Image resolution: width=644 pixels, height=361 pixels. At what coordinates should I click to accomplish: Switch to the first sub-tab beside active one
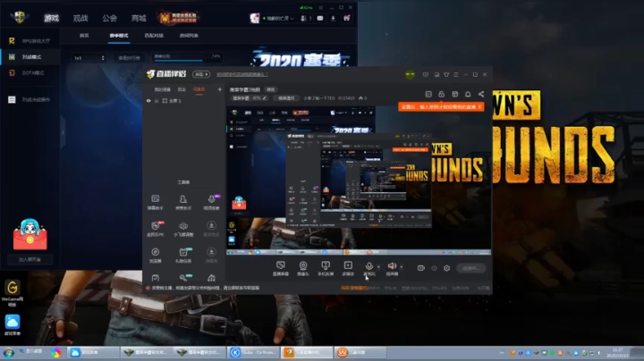84,36
